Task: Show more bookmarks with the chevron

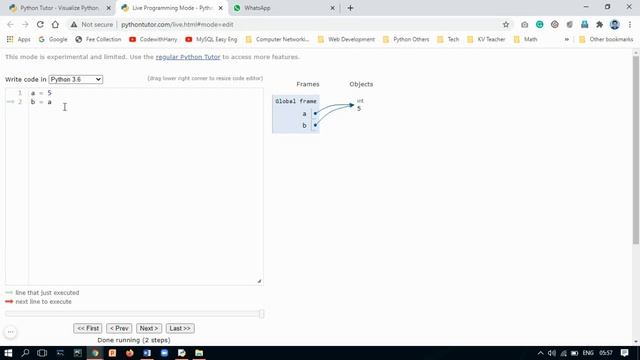Action: (x=567, y=39)
